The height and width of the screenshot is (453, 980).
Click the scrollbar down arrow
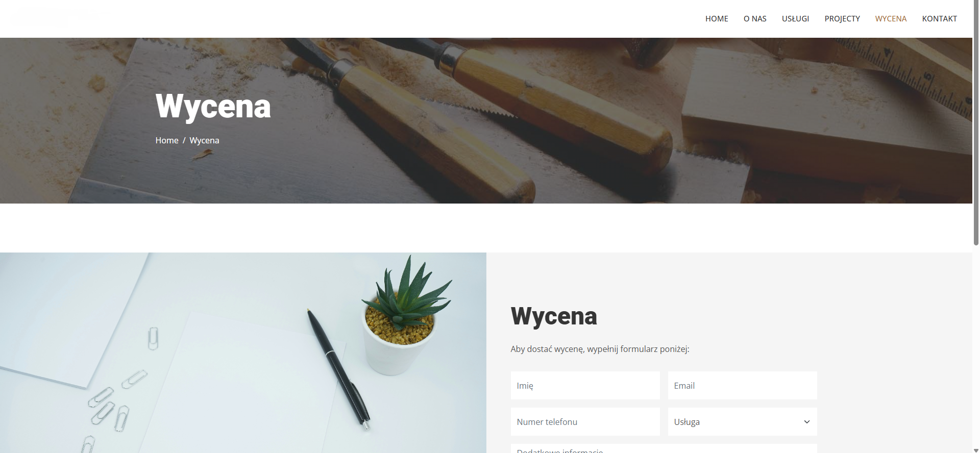tap(976, 450)
